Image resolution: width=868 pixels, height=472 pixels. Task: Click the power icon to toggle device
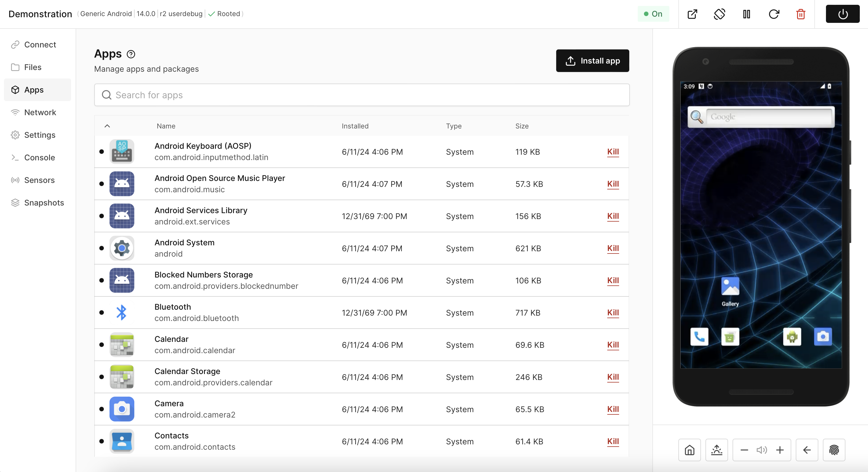(842, 14)
